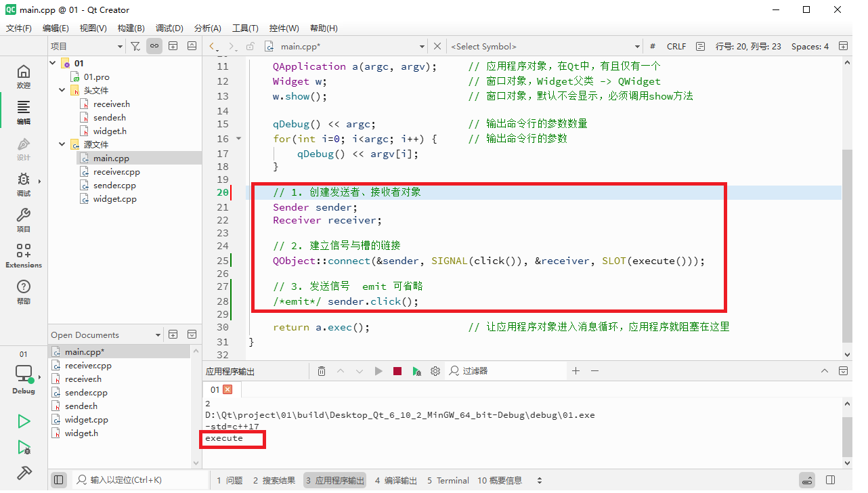
Task: Click the CRLF line ending selector
Action: (x=676, y=46)
